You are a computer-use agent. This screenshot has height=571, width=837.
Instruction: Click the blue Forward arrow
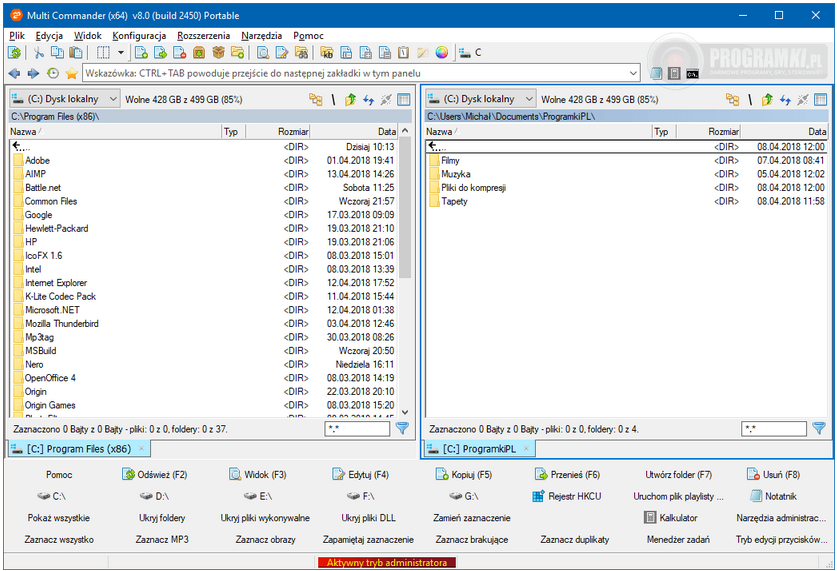pyautogui.click(x=33, y=73)
